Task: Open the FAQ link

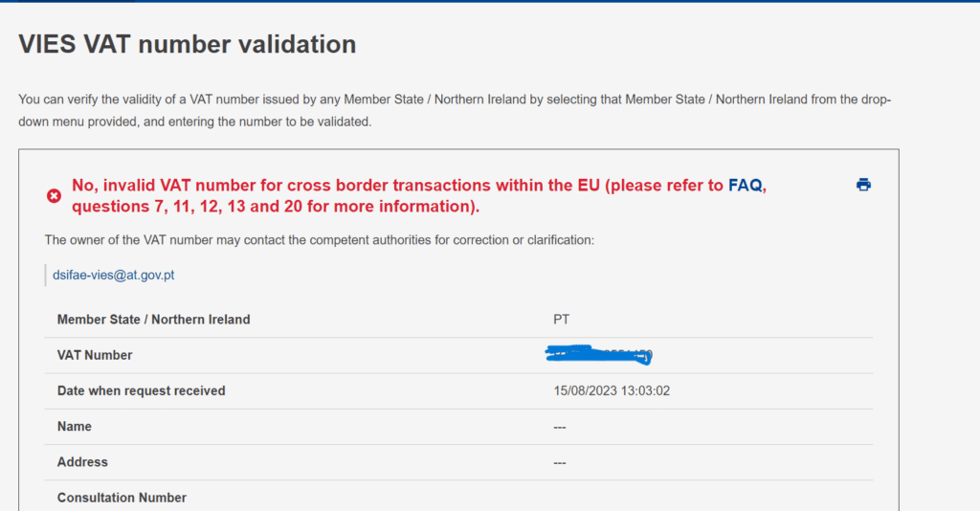Action: tap(745, 186)
